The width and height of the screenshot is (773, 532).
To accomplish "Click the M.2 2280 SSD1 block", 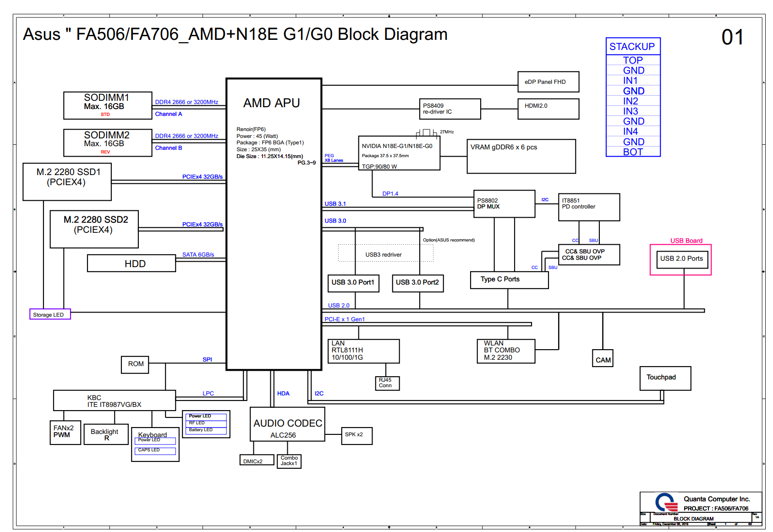I will (67, 182).
